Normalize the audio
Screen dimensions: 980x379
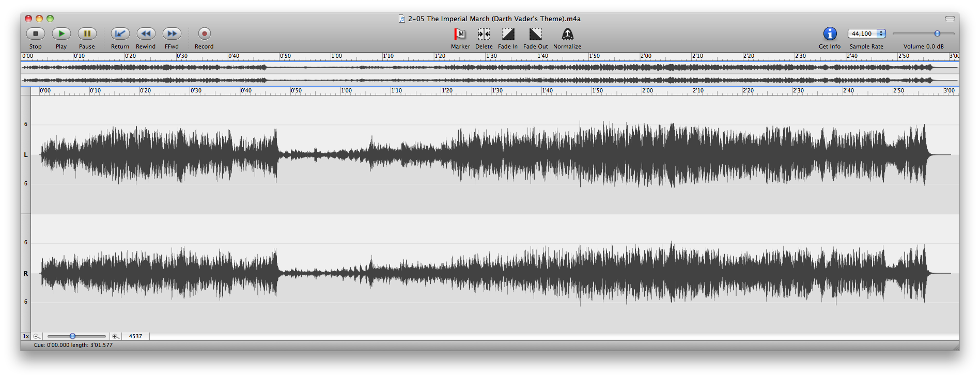click(x=567, y=34)
